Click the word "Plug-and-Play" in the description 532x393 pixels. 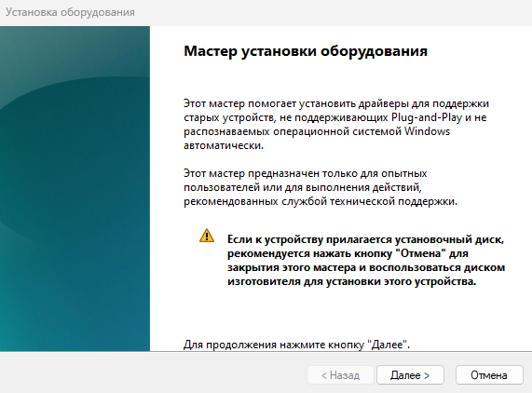tap(427, 117)
